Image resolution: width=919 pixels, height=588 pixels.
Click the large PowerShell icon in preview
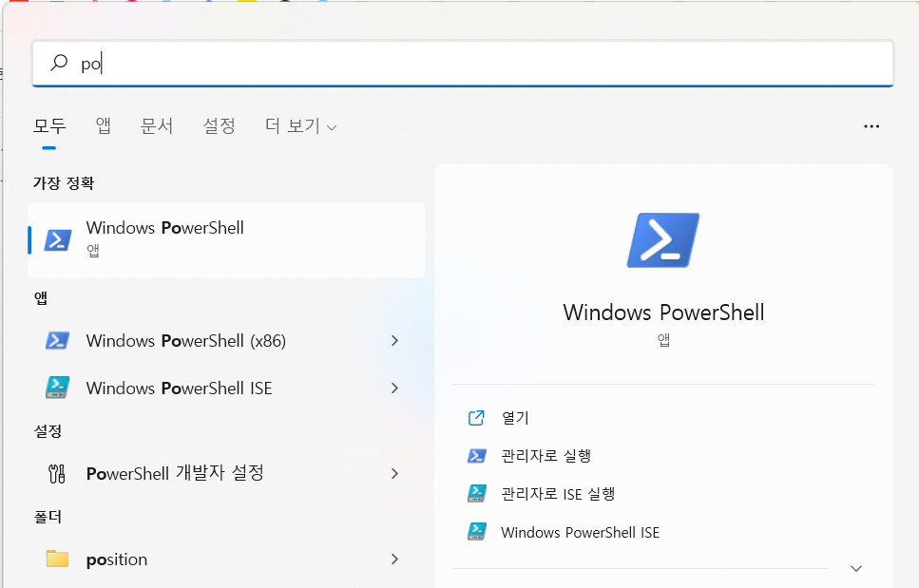[x=663, y=240]
